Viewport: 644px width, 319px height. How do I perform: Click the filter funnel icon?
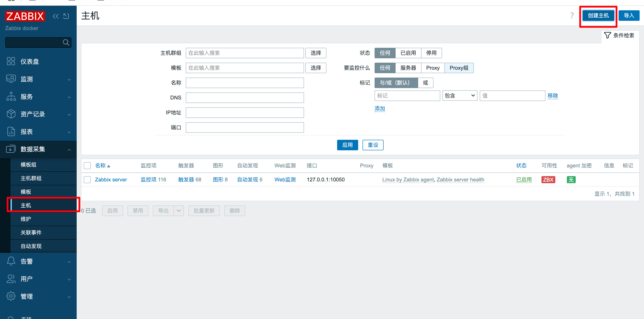[607, 35]
